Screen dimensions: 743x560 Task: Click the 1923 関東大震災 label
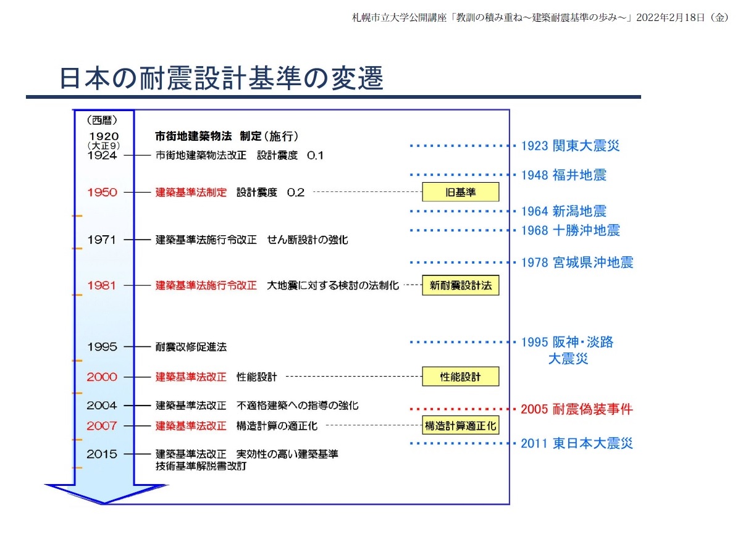pos(569,146)
